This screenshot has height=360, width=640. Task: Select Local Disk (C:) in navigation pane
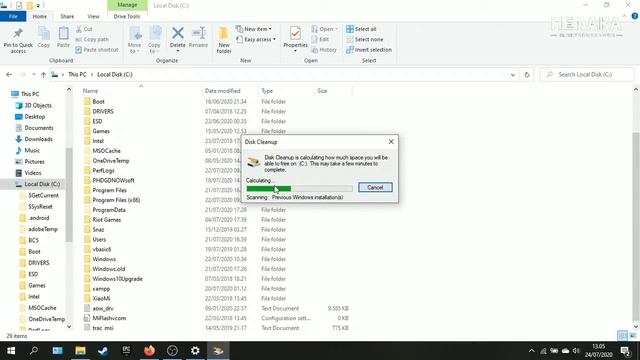coord(42,184)
